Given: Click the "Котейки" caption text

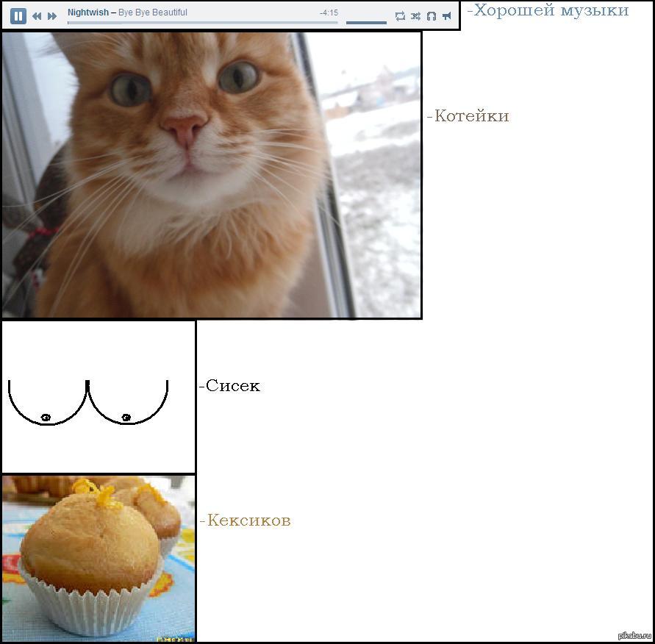Looking at the screenshot, I should [x=470, y=116].
